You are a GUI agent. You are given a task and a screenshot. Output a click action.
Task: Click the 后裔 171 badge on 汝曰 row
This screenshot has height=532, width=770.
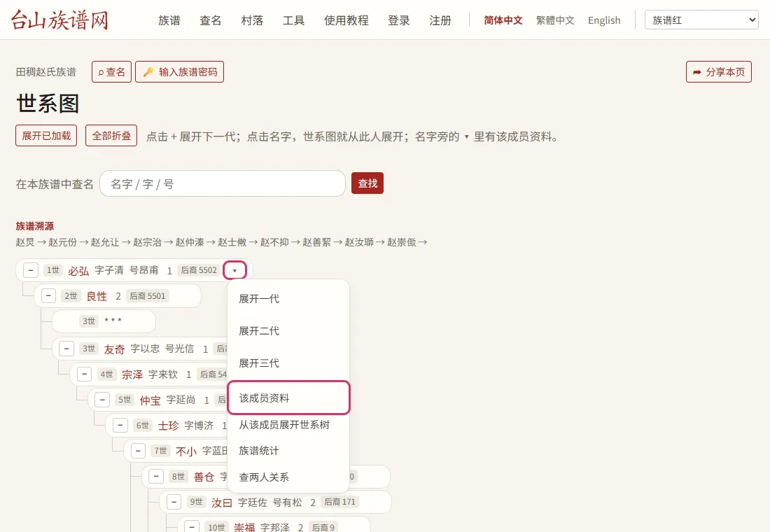pos(339,502)
